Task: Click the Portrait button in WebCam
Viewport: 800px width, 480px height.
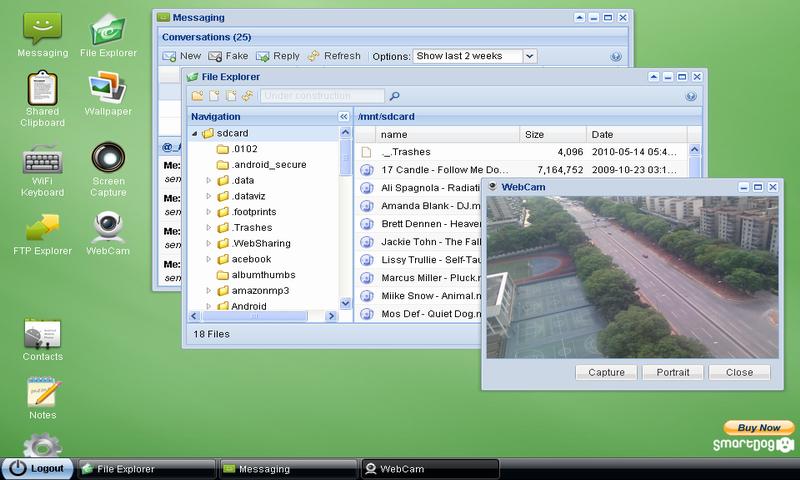Action: coord(672,372)
